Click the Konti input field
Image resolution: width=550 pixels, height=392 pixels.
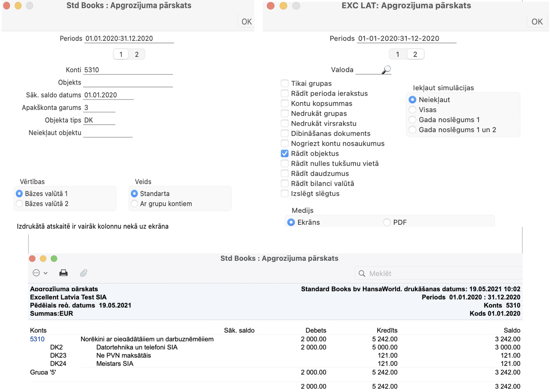click(x=128, y=70)
